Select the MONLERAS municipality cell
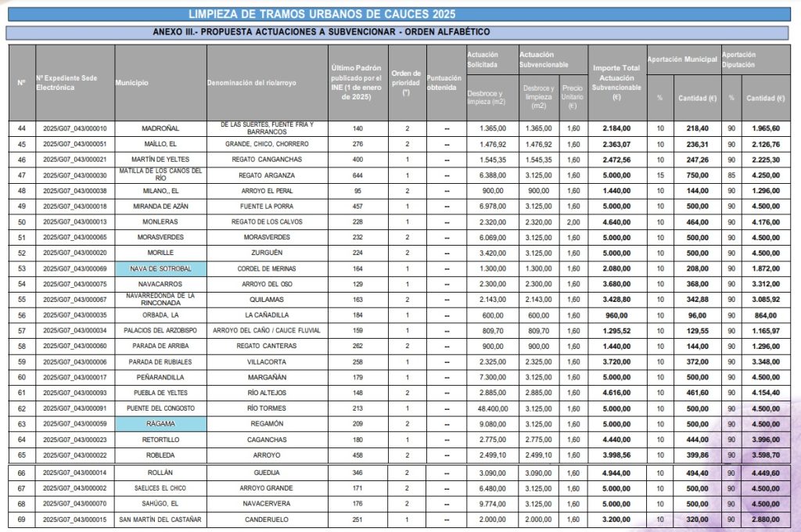The height and width of the screenshot is (532, 801). [x=160, y=221]
